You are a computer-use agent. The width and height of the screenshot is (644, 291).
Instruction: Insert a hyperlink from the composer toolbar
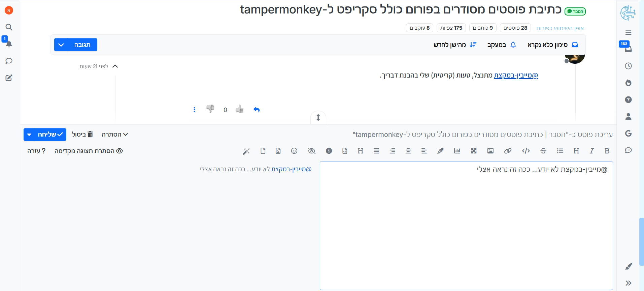pos(508,151)
